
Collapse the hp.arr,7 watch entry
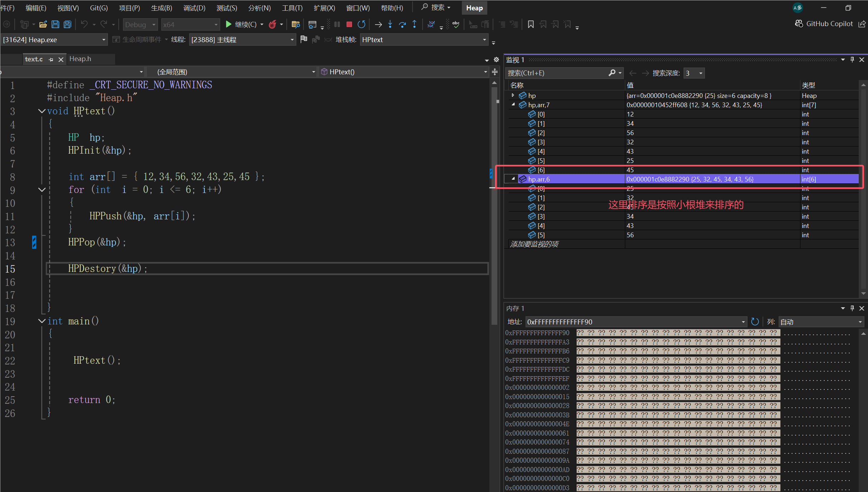[x=513, y=105]
